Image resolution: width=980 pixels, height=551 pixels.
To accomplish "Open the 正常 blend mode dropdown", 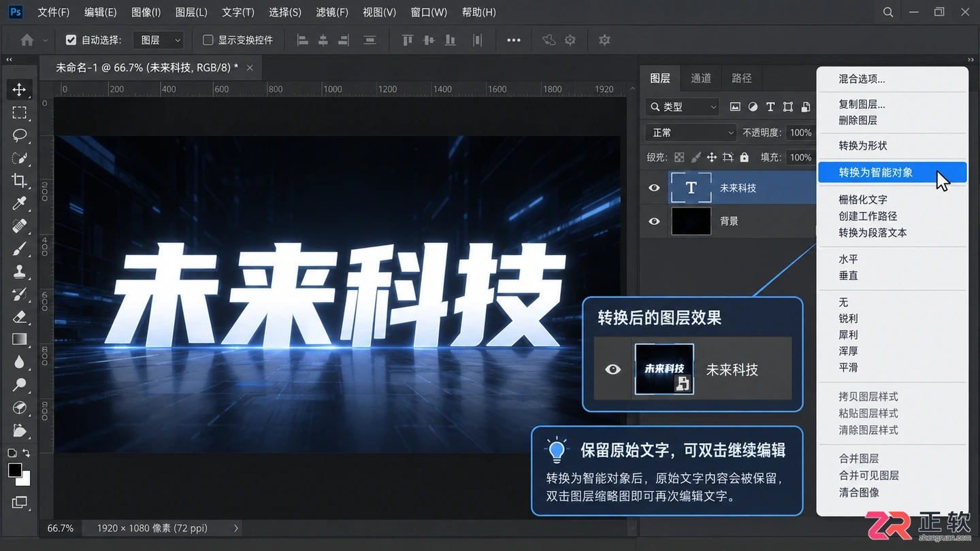I will 691,133.
